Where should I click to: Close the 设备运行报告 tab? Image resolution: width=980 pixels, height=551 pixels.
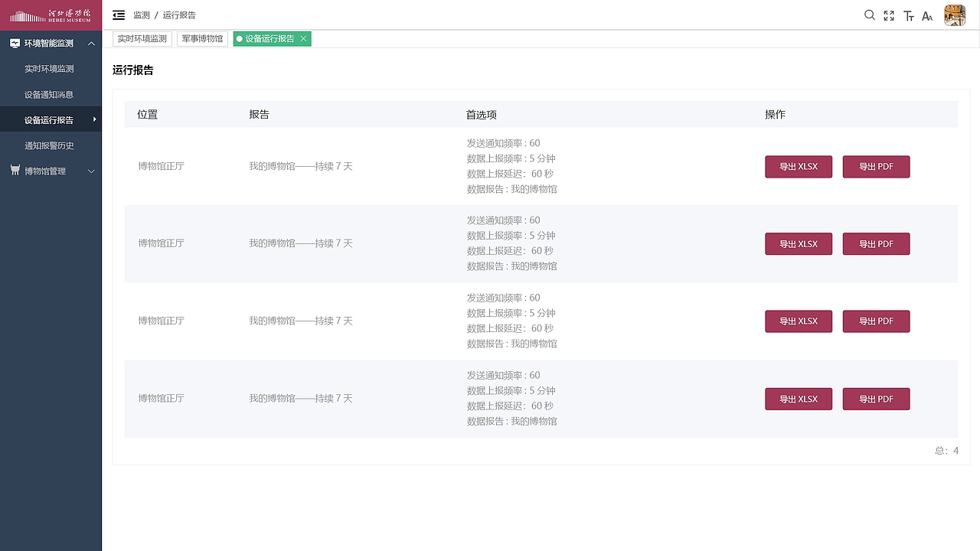coord(303,38)
